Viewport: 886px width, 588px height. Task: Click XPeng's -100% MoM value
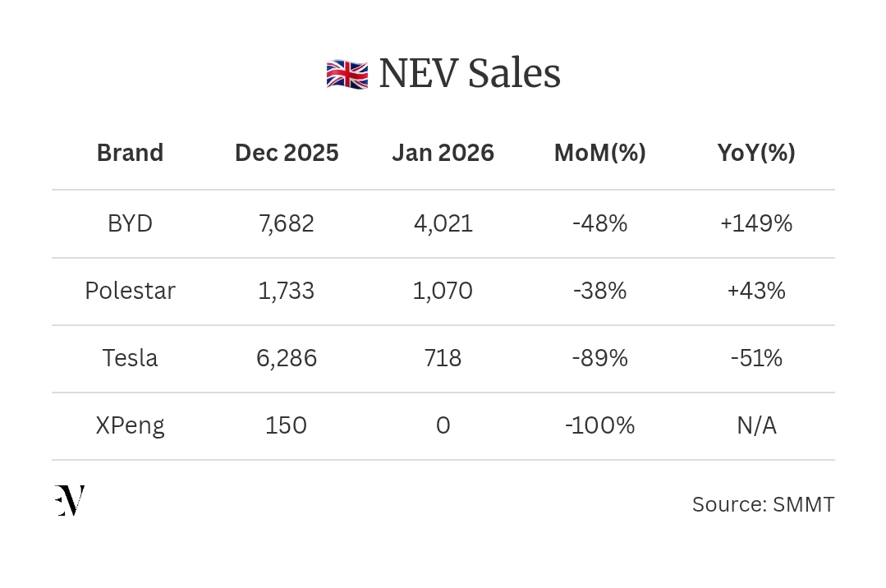click(599, 425)
